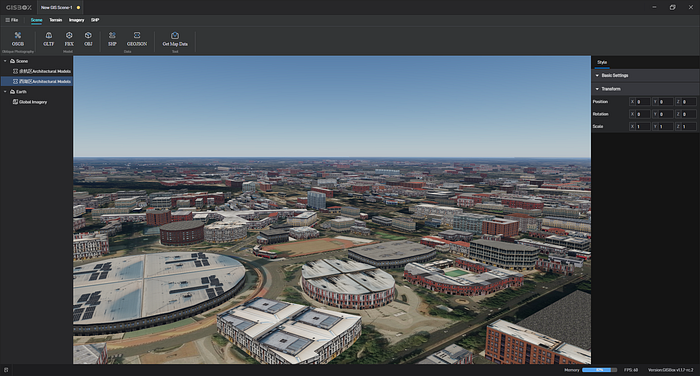Switch to the Imagery ribbon tab
Screen dimensions: 700x376
pyautogui.click(x=76, y=20)
